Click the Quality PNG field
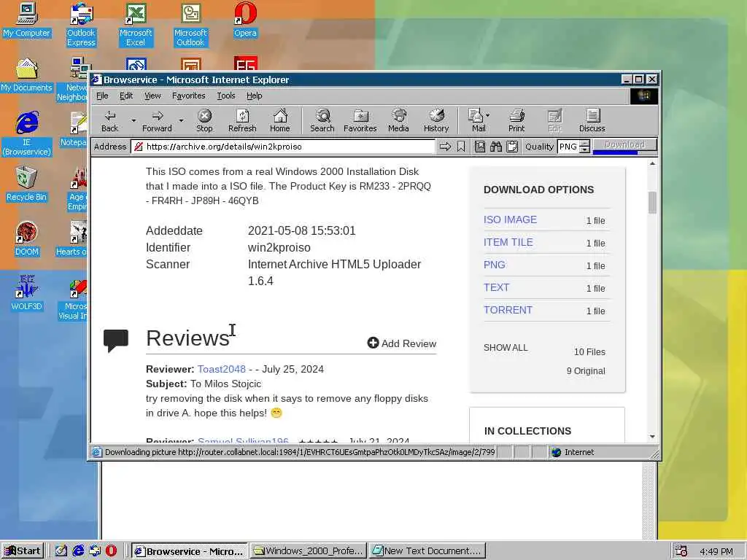 568,147
